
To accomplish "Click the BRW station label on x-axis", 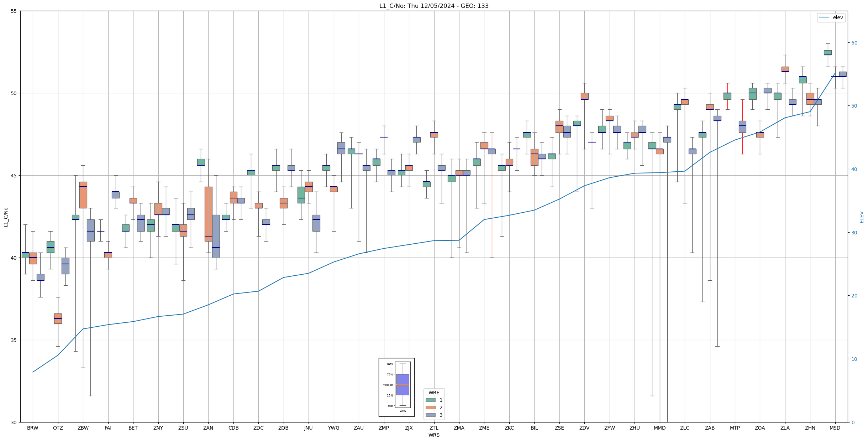I will tap(32, 428).
